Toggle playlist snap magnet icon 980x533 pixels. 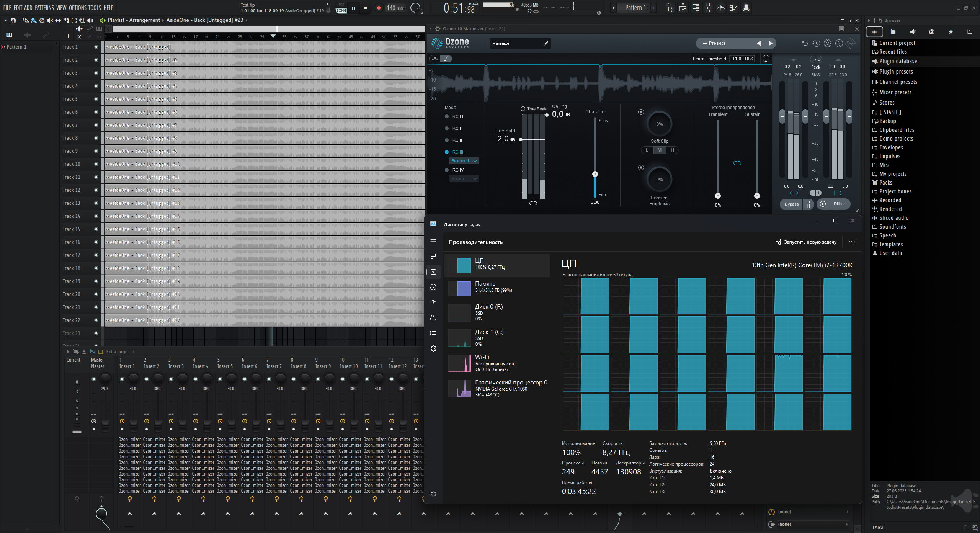tap(13, 20)
